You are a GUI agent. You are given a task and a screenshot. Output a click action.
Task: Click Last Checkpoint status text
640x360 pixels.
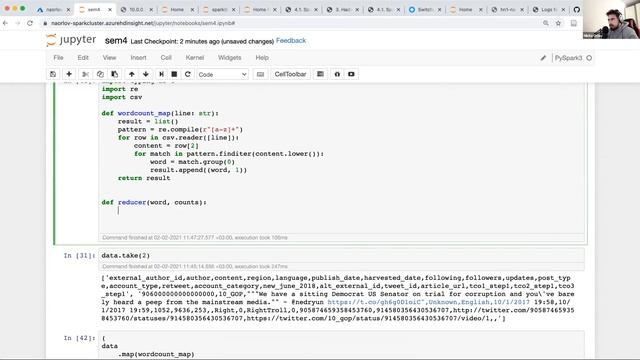click(202, 42)
